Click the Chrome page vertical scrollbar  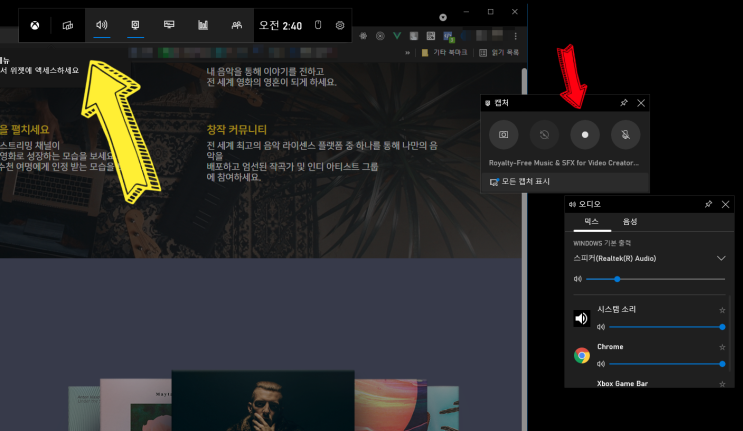coord(524,250)
